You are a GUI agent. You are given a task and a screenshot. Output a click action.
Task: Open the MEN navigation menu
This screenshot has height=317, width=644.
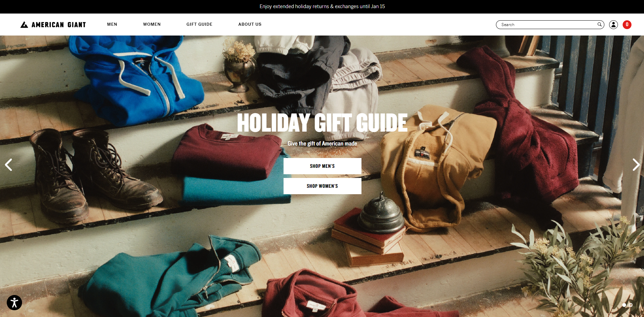[x=112, y=24]
